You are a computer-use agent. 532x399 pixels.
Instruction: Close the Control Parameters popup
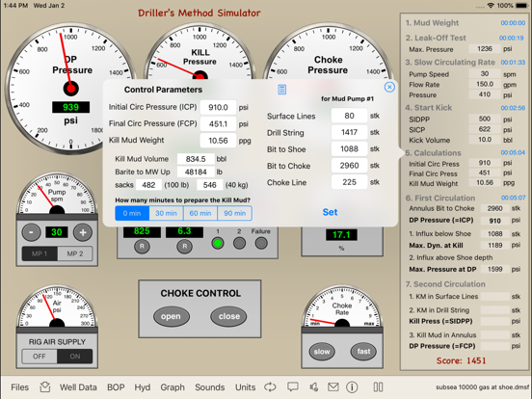389,87
